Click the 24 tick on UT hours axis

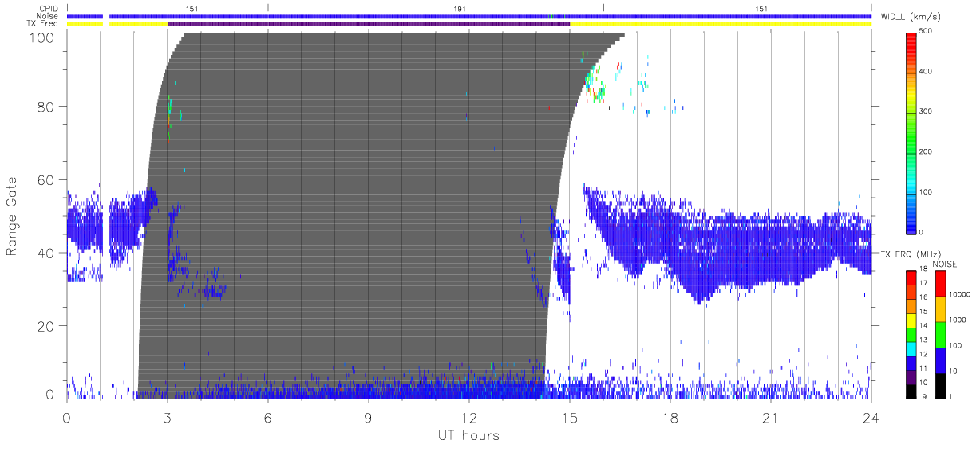(x=871, y=417)
